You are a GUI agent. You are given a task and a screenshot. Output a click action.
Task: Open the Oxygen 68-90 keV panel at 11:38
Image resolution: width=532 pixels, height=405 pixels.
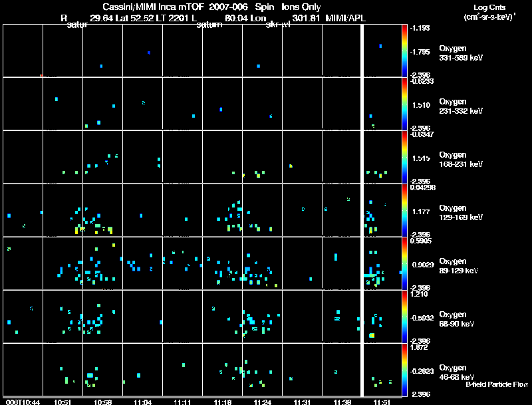click(341, 317)
